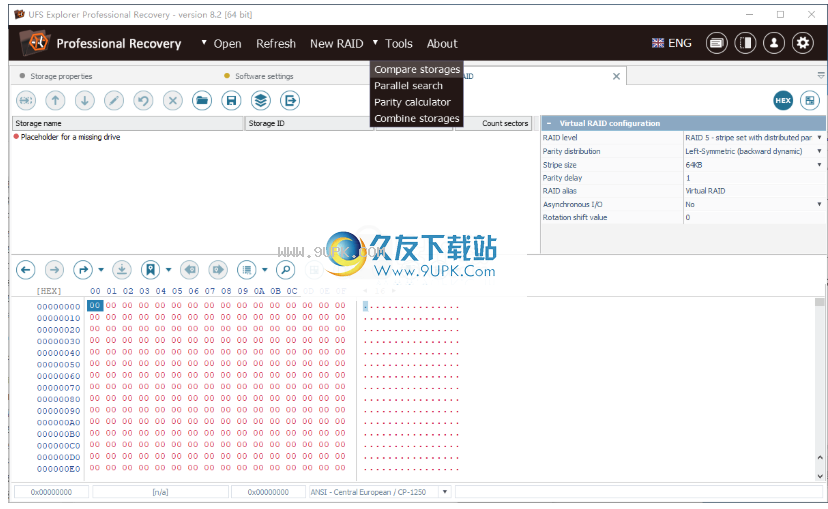Image resolution: width=828 pixels, height=509 pixels.
Task: Click the first RAID toolbar icon
Action: point(26,100)
